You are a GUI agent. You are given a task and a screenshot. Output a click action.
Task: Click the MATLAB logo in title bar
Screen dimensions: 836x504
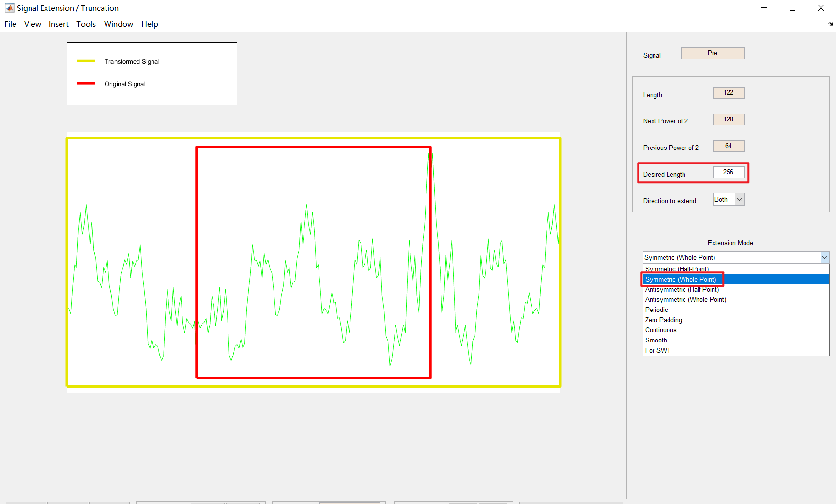[9, 8]
